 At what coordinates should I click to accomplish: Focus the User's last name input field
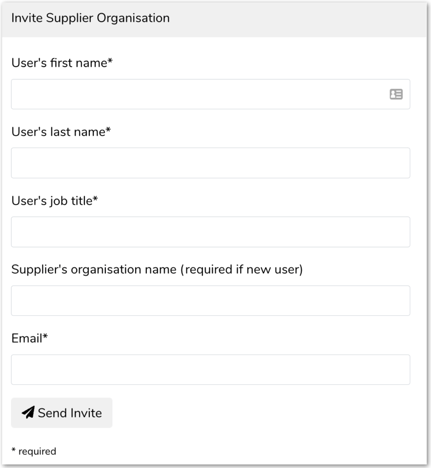[x=211, y=163]
